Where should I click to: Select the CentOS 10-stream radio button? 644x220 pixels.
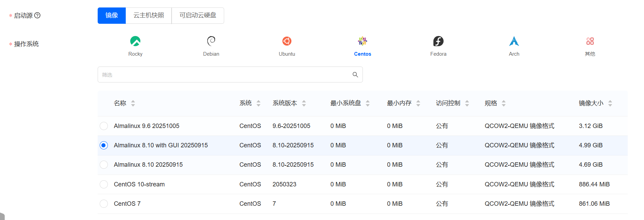pos(104,184)
